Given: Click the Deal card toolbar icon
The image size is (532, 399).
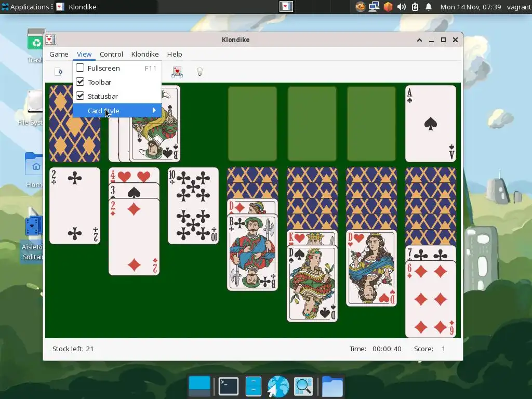Looking at the screenshot, I should point(177,72).
